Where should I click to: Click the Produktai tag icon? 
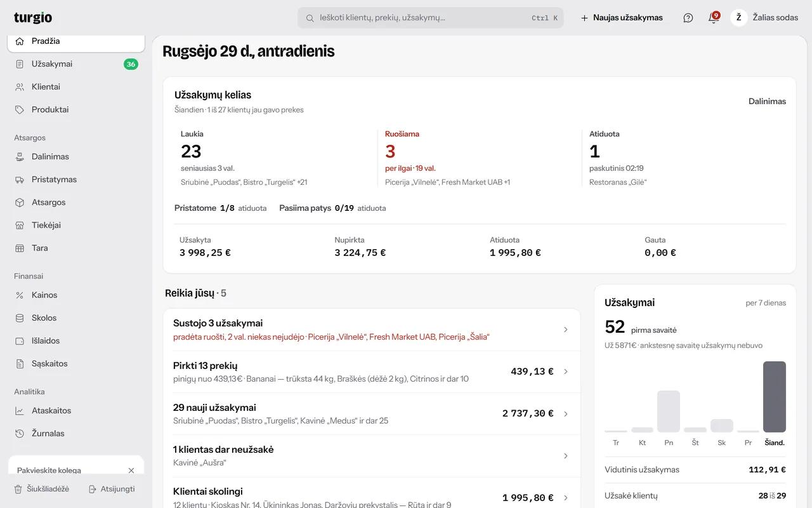[x=20, y=110]
